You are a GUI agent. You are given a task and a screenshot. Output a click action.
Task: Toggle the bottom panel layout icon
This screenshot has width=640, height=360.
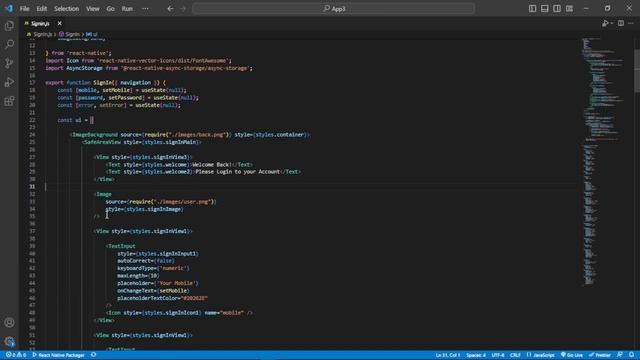click(544, 9)
